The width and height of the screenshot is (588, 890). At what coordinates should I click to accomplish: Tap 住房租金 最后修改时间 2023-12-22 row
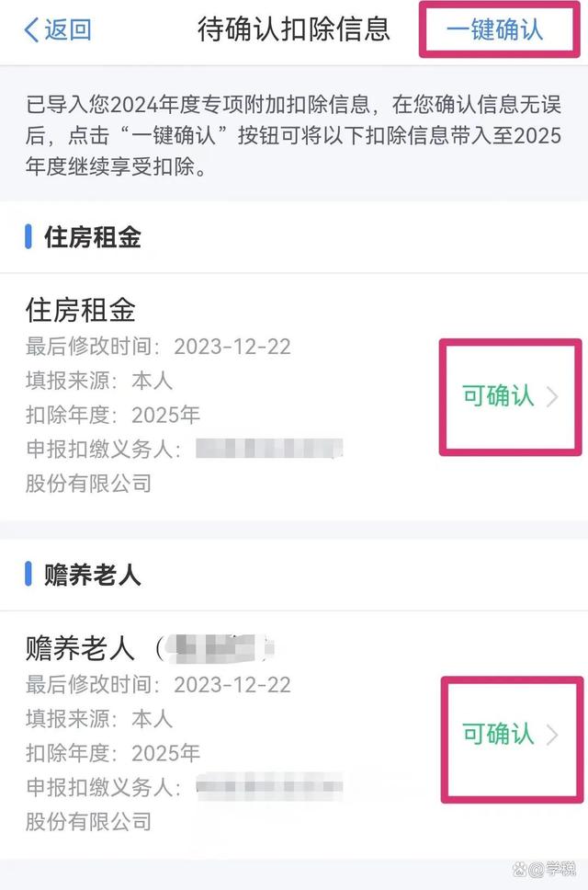click(158, 347)
